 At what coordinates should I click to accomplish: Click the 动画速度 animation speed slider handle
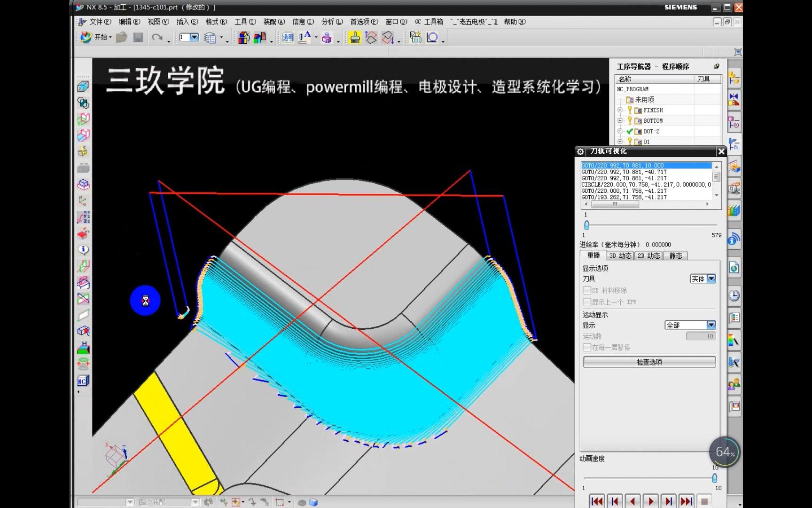715,478
